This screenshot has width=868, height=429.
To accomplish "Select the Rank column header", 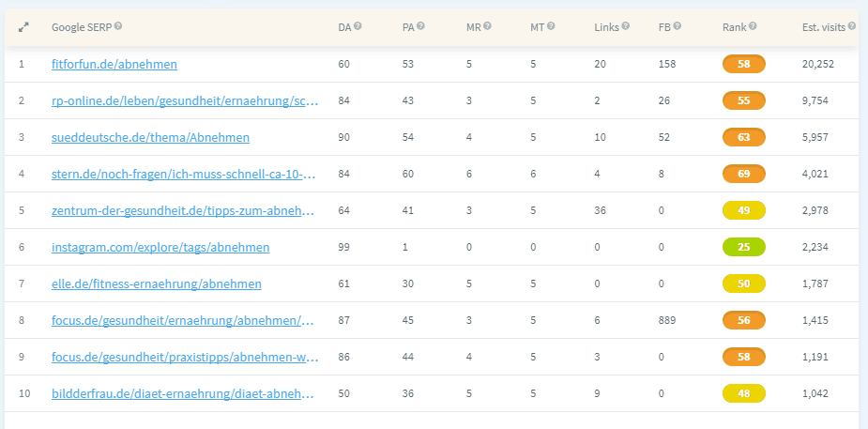I will point(734,26).
